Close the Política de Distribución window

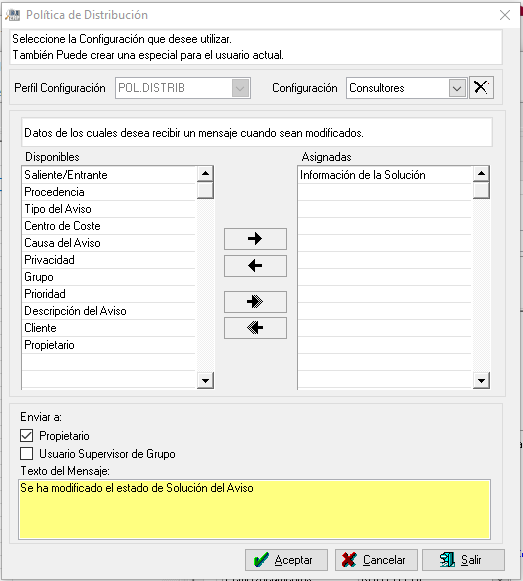[505, 15]
